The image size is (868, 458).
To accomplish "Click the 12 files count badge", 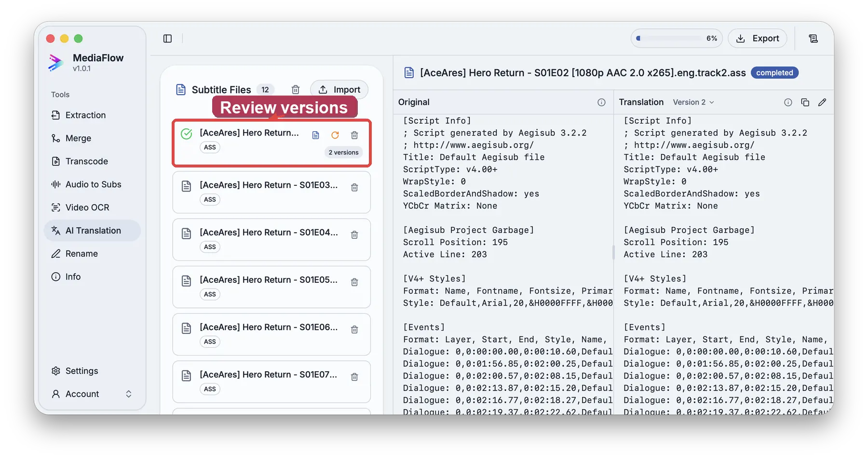I will (265, 90).
